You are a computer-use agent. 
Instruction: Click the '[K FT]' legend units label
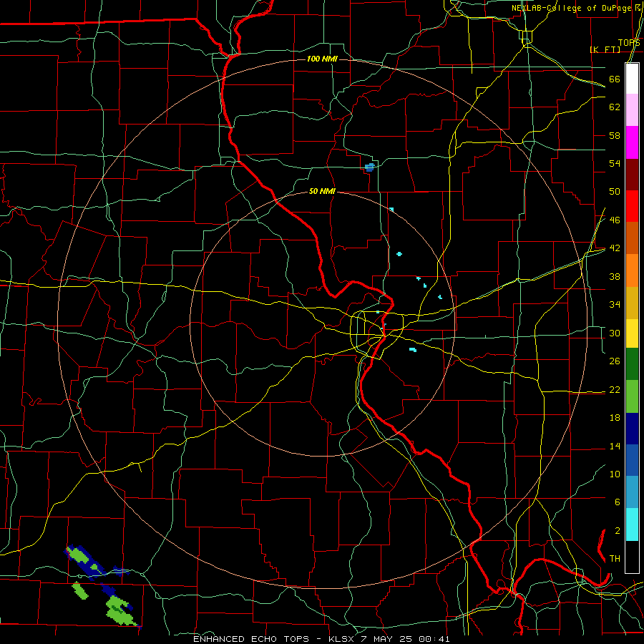coord(605,49)
